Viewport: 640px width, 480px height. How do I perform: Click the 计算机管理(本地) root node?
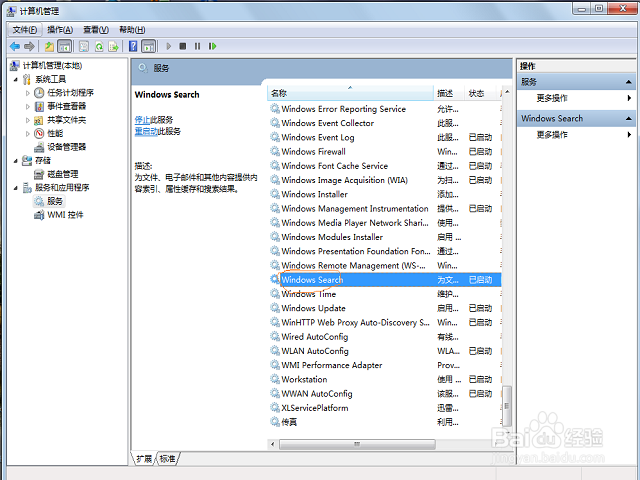(x=52, y=66)
